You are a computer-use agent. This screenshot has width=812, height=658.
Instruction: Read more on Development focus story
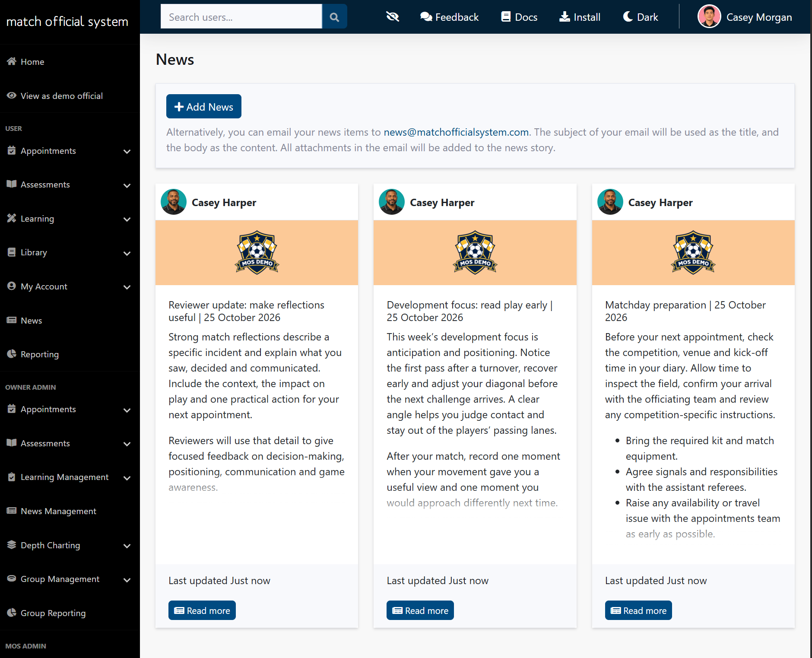pyautogui.click(x=420, y=610)
